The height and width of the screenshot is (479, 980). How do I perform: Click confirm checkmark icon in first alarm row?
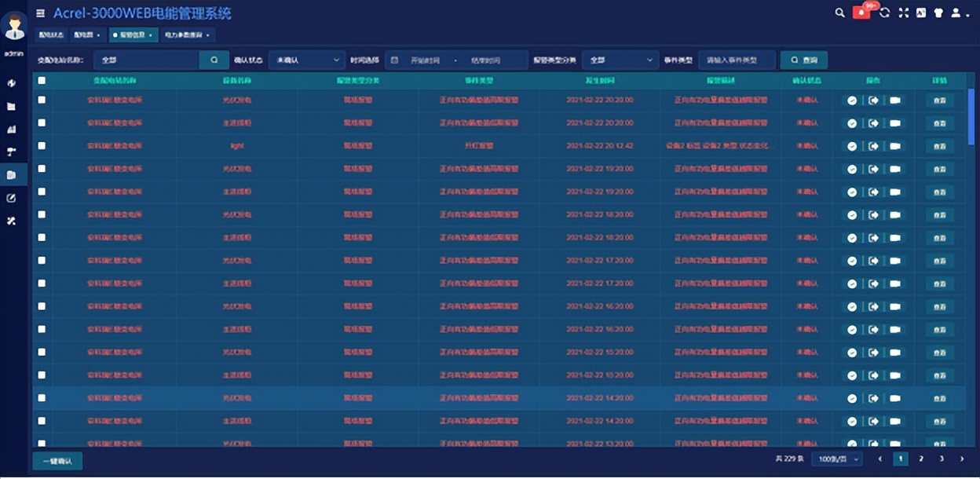click(x=852, y=101)
